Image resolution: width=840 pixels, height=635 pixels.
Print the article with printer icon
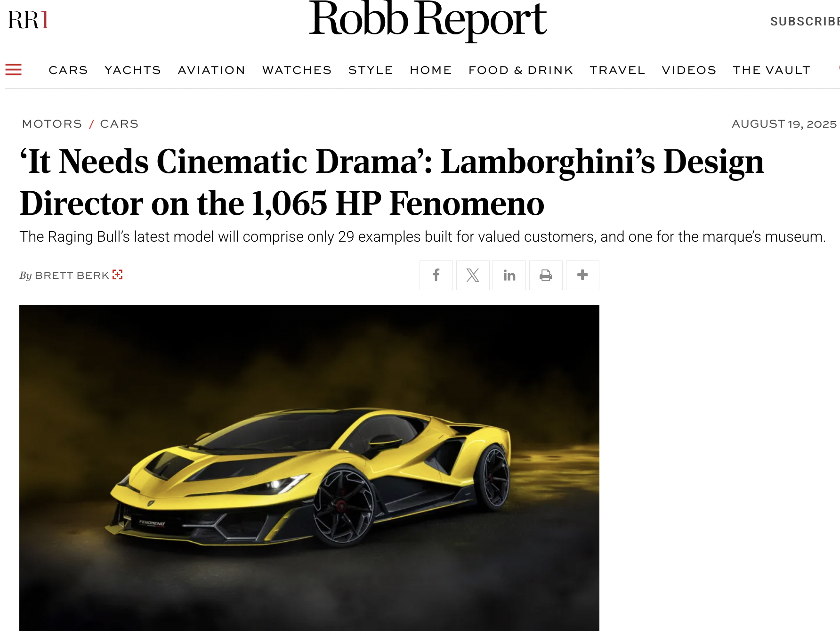coord(546,275)
